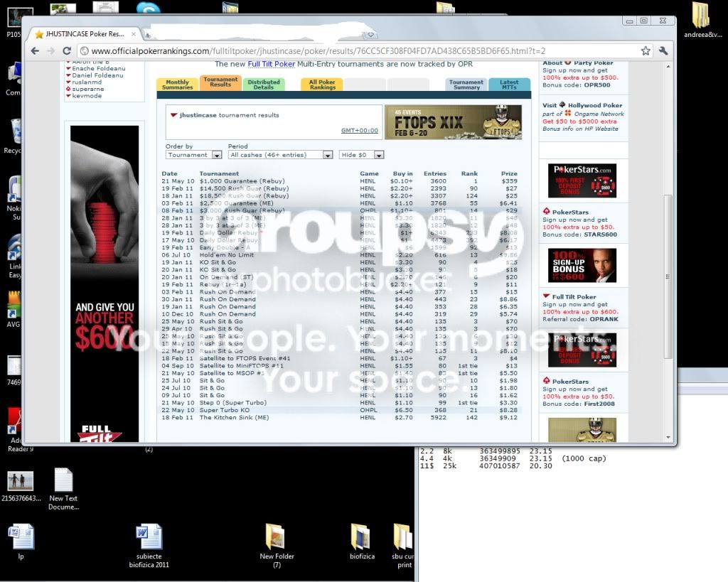The image size is (728, 582).
Task: Select Daniel Foldeanu in the player list
Action: (97, 75)
